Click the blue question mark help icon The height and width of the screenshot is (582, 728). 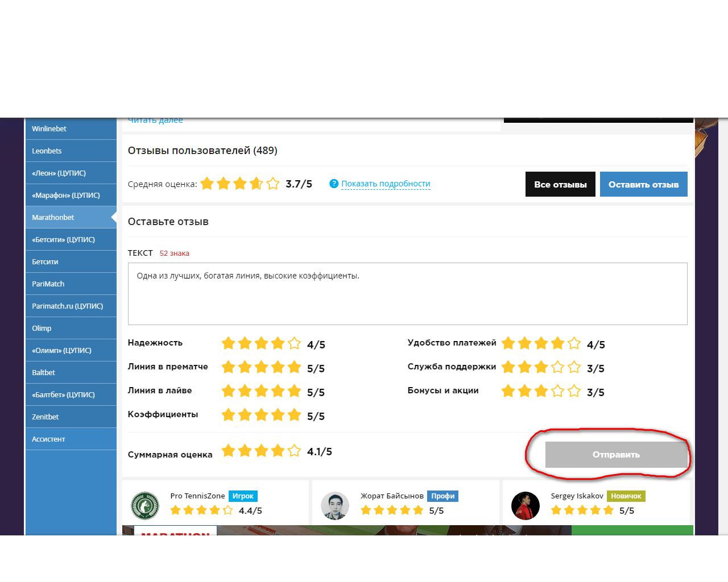click(x=334, y=184)
